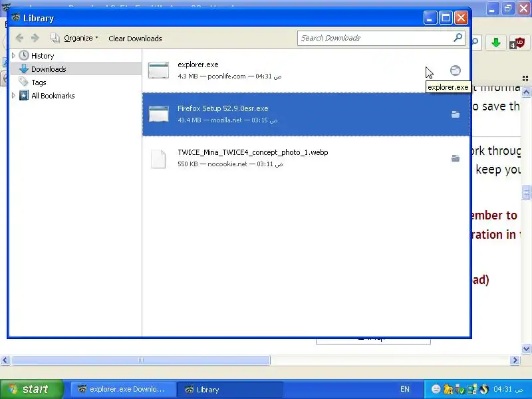This screenshot has width=532, height=399.
Task: Open containing folder for TWICE_Mina webp
Action: point(456,158)
